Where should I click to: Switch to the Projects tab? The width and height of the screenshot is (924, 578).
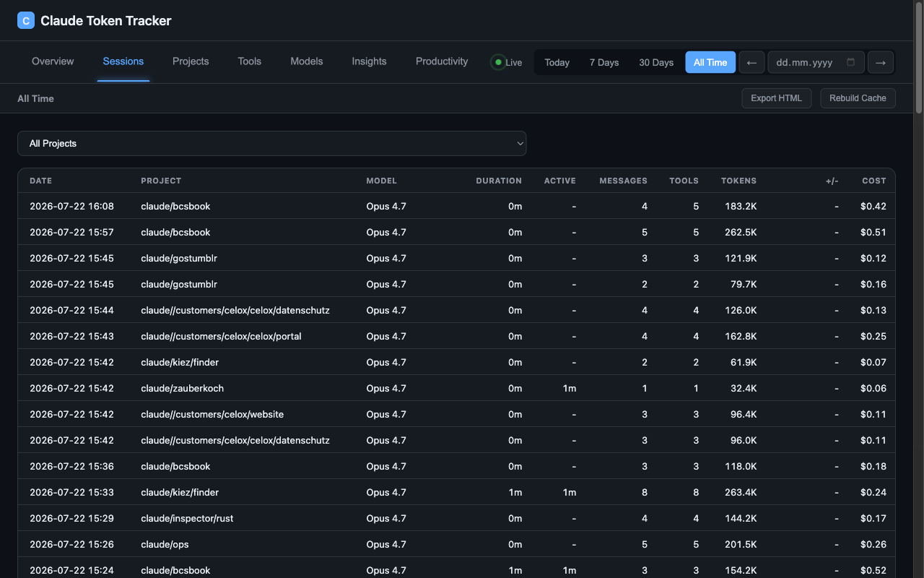[191, 61]
